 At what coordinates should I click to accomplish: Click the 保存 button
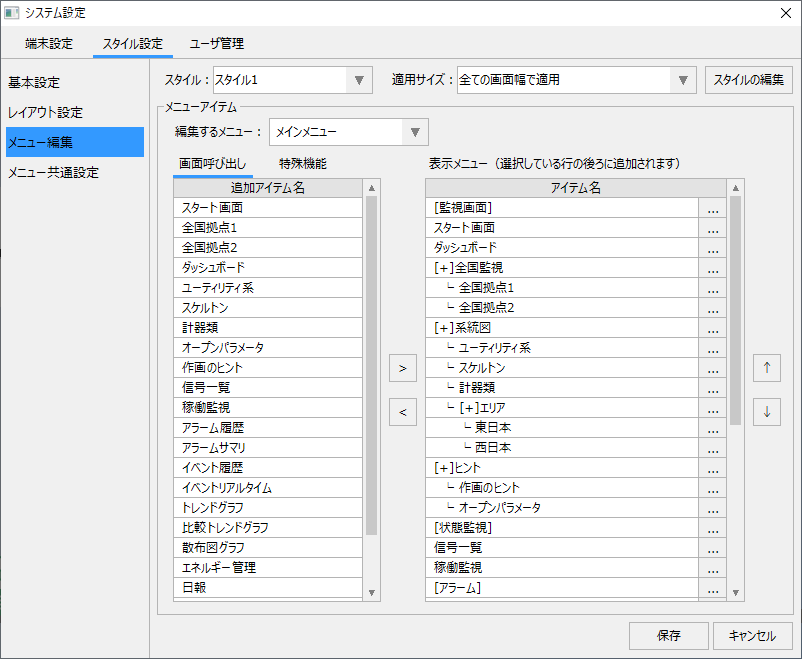pos(669,636)
